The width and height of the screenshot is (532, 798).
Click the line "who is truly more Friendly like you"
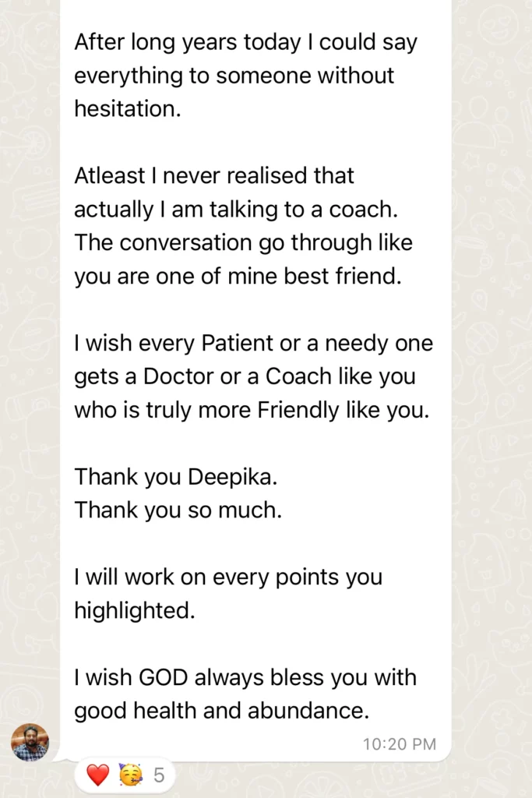[x=251, y=410]
